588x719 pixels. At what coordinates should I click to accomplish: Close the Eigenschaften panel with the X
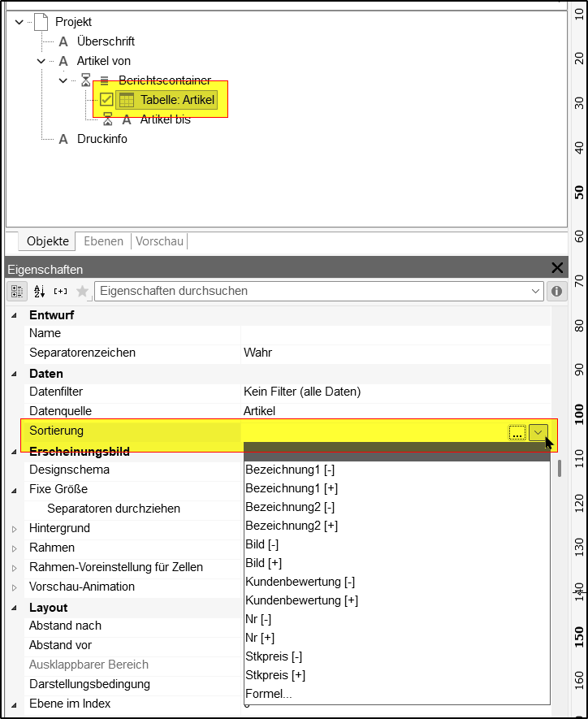[557, 268]
